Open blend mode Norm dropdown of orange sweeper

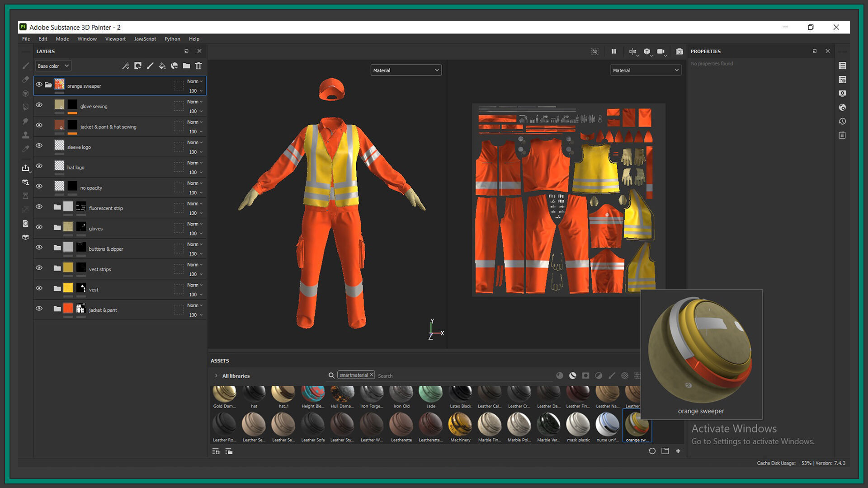195,81
